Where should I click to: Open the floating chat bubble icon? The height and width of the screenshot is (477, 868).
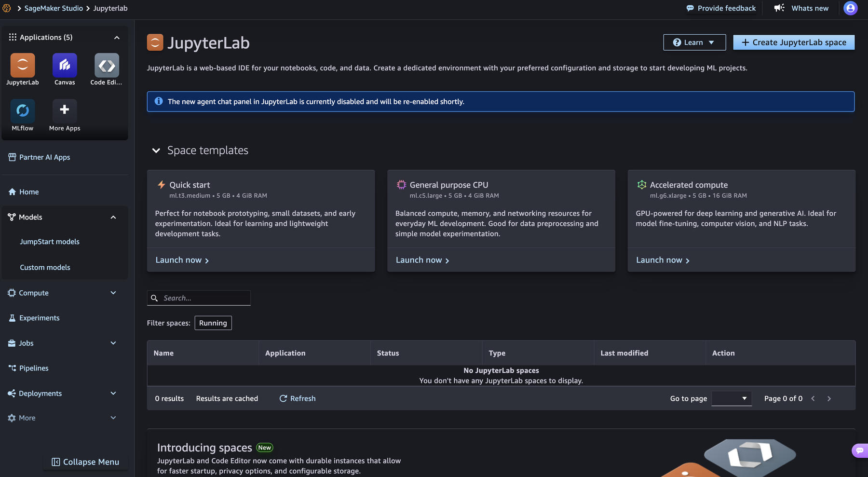860,450
